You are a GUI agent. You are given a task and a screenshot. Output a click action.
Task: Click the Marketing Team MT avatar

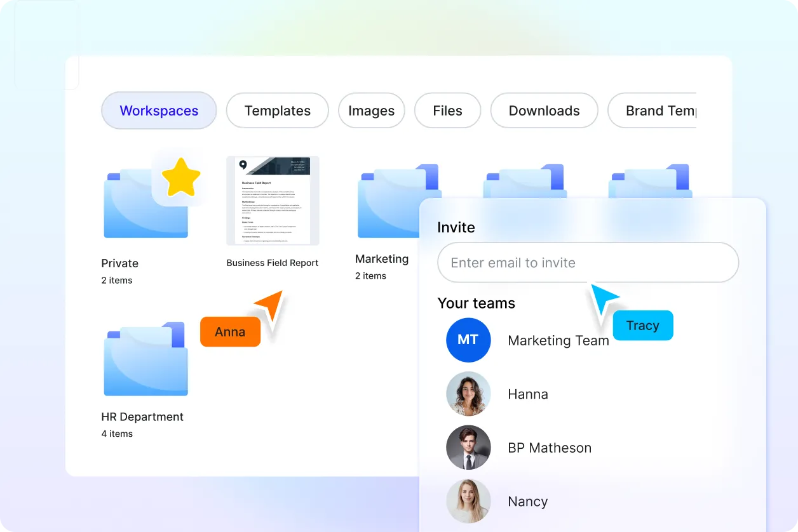coord(468,340)
